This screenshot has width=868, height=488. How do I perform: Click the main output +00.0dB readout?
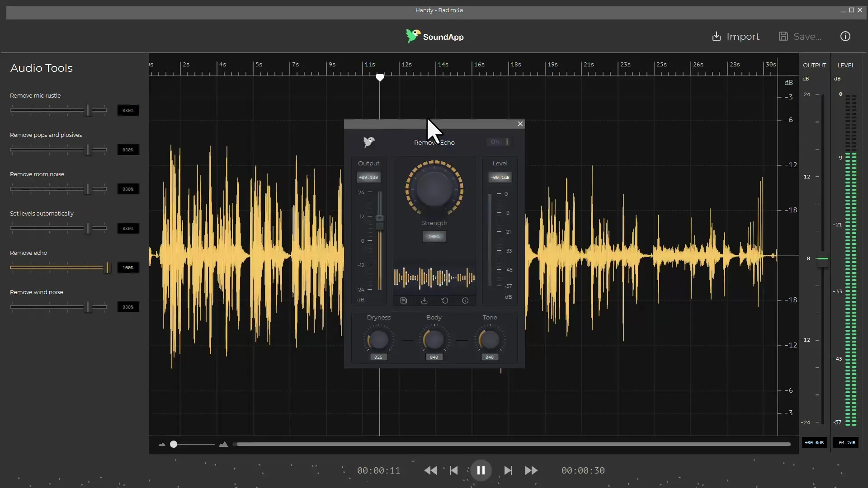click(814, 442)
